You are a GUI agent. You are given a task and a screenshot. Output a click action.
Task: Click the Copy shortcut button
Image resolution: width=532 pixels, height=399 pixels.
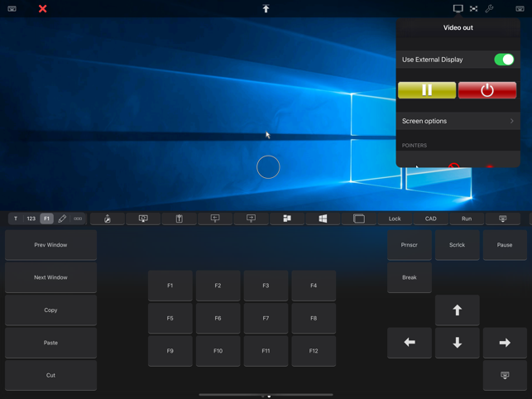[51, 310]
